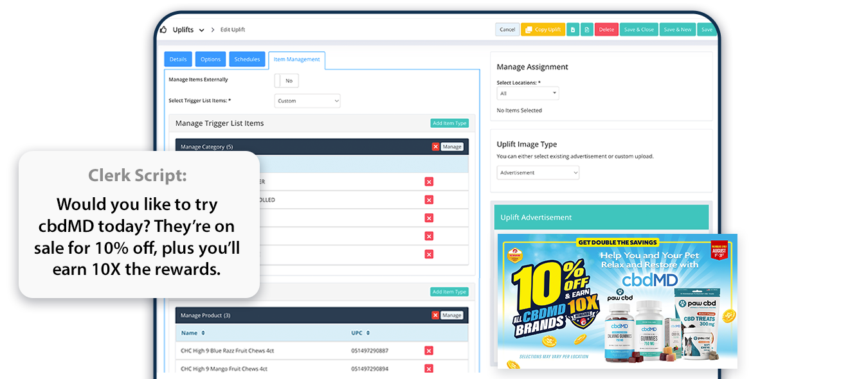
Task: Click the thumbs-up Uplifts icon
Action: pos(163,30)
